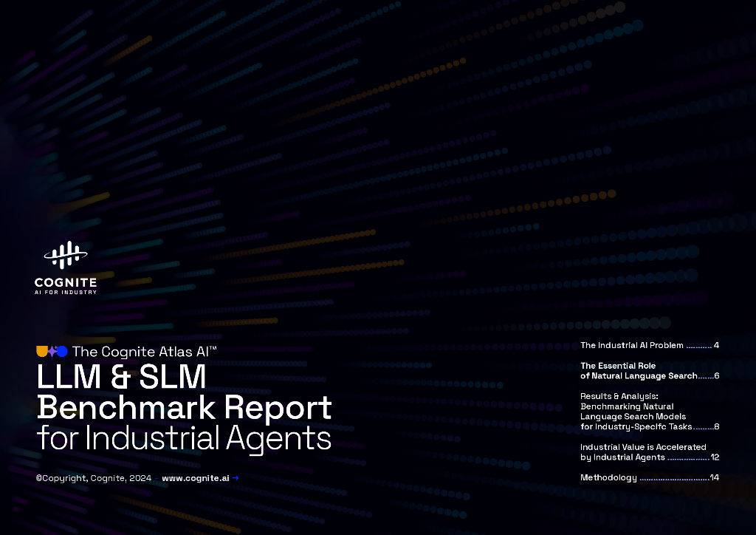This screenshot has height=535, width=756.
Task: Go to the Methodology contents entry
Action: coord(650,477)
